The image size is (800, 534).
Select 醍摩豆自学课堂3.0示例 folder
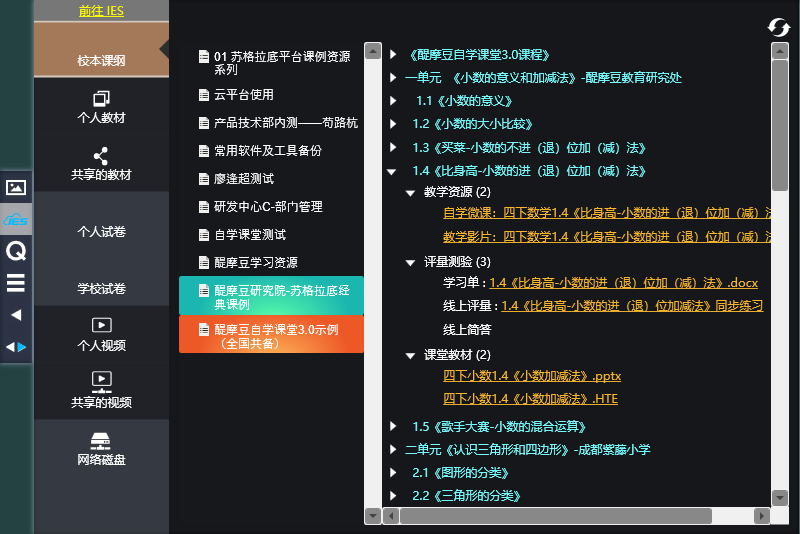[270, 335]
